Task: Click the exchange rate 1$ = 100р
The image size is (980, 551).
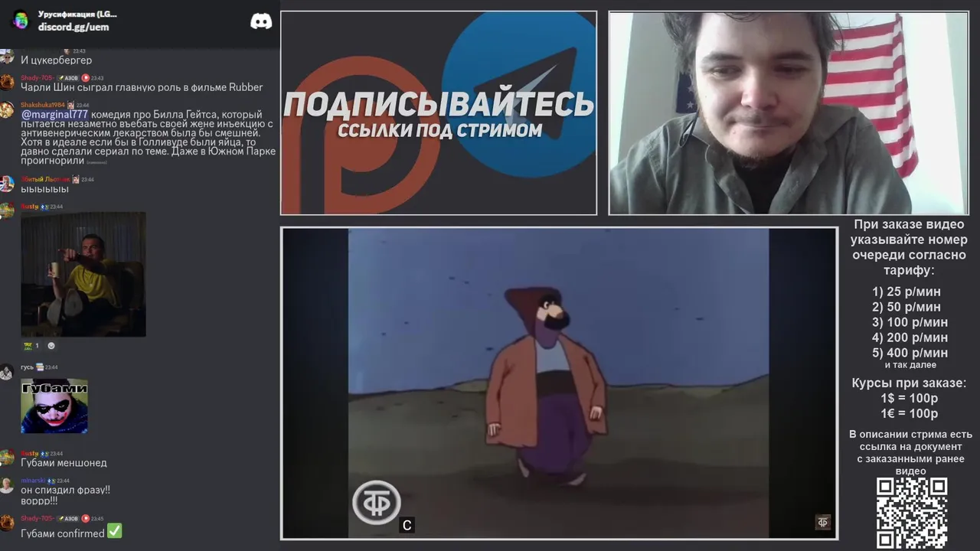Action: point(910,399)
